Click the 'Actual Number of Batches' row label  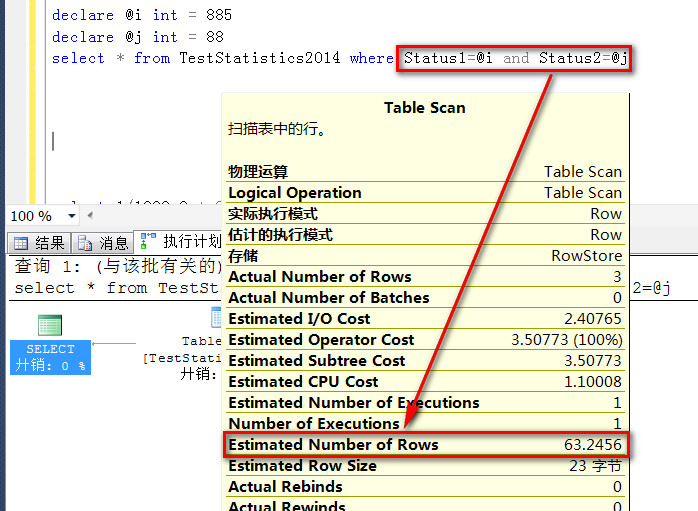(x=329, y=297)
